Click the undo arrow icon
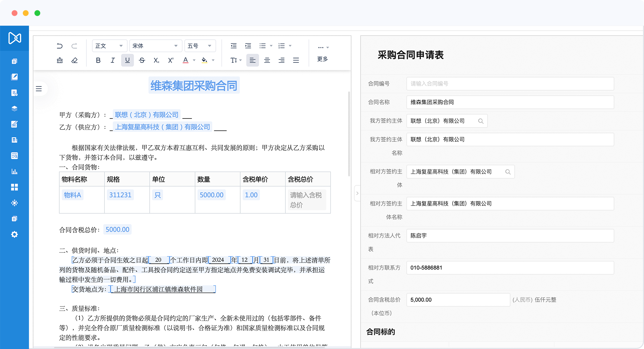This screenshot has height=349, width=644. pos(60,46)
